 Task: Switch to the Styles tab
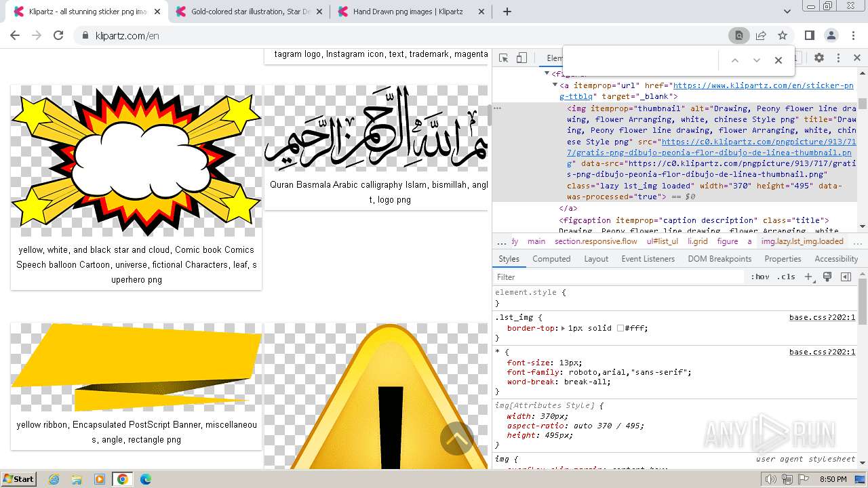coord(509,259)
